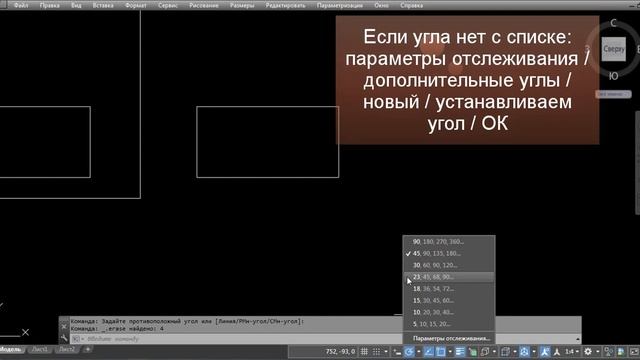Open Редактировать menu
640x360 pixels.
(x=285, y=5)
